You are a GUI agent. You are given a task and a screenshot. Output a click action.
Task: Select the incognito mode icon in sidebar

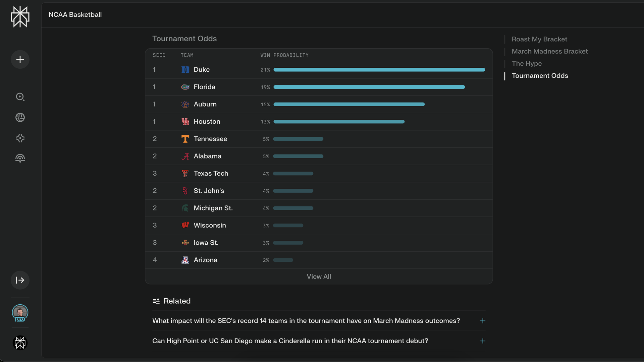pyautogui.click(x=20, y=158)
